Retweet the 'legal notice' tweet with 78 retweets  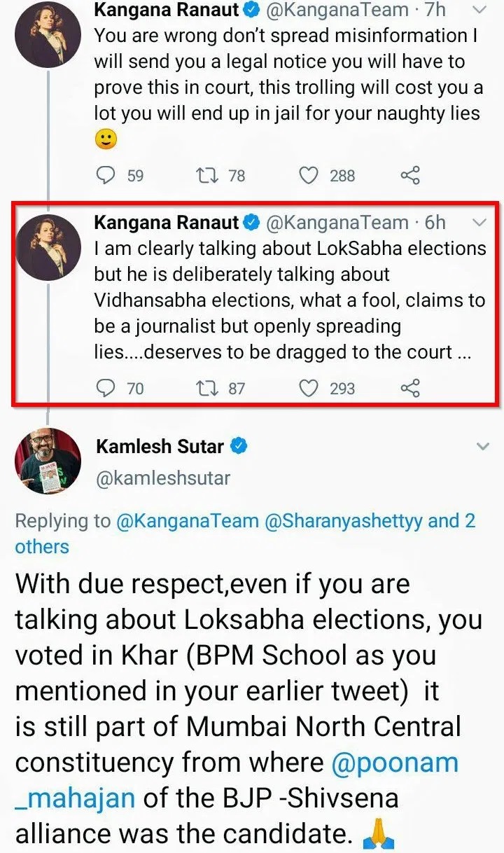coord(207,174)
